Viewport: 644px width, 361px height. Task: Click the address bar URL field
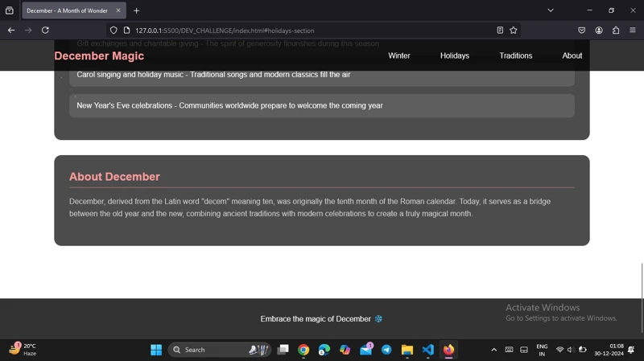[x=306, y=31]
